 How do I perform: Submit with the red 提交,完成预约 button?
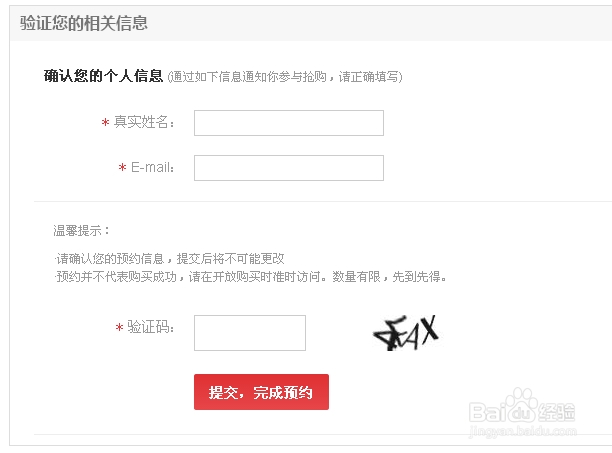[x=261, y=392]
